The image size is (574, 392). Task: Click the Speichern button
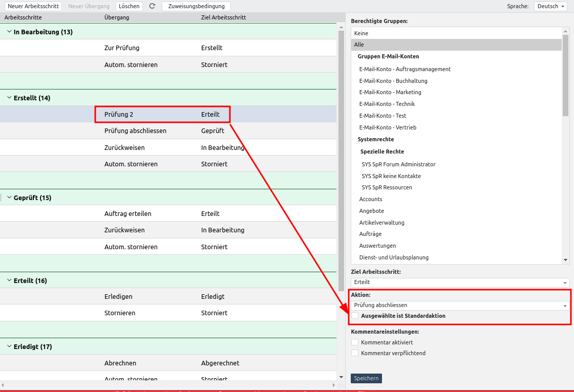[x=366, y=378]
